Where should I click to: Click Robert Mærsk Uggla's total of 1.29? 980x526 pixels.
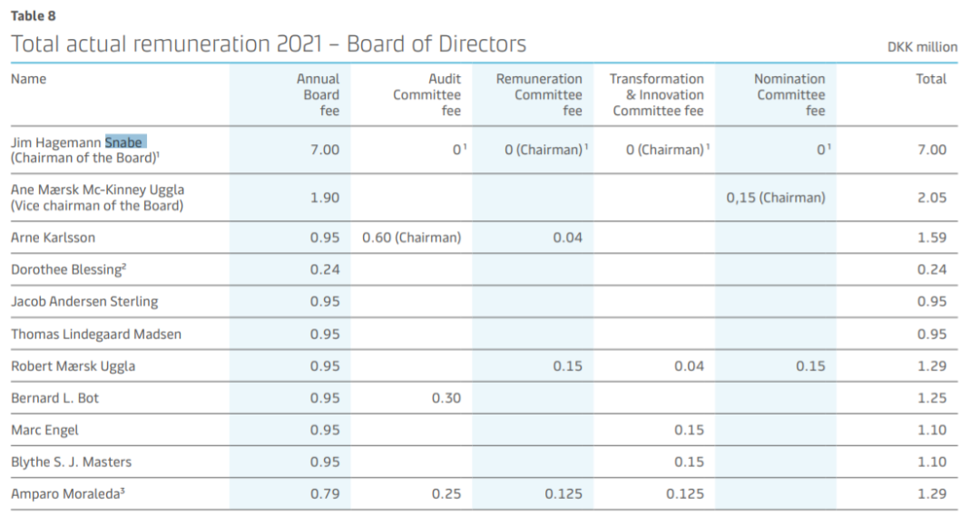coord(931,366)
